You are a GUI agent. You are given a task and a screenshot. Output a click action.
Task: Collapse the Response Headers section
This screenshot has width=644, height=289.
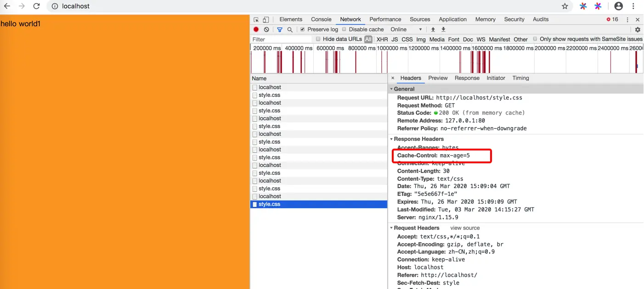point(418,139)
